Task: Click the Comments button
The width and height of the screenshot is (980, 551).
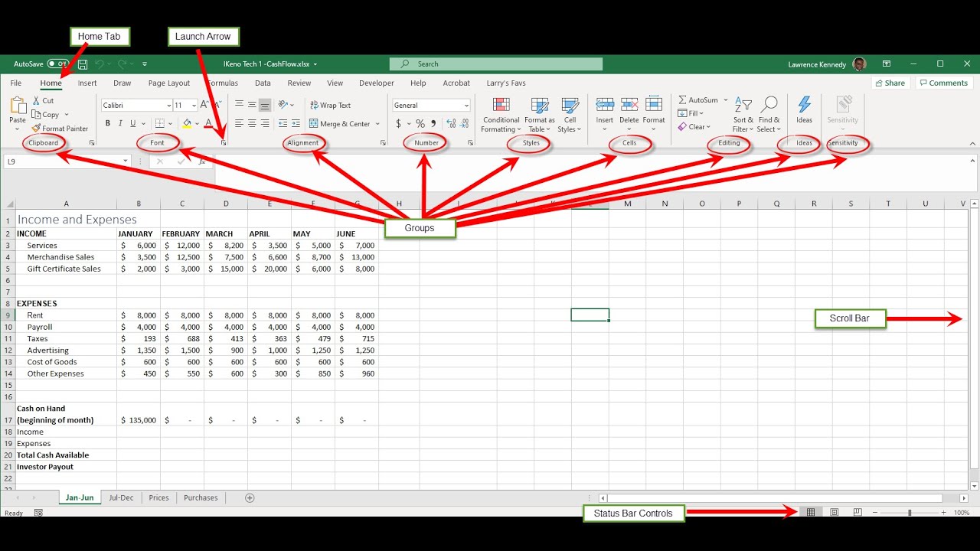Action: pos(943,83)
